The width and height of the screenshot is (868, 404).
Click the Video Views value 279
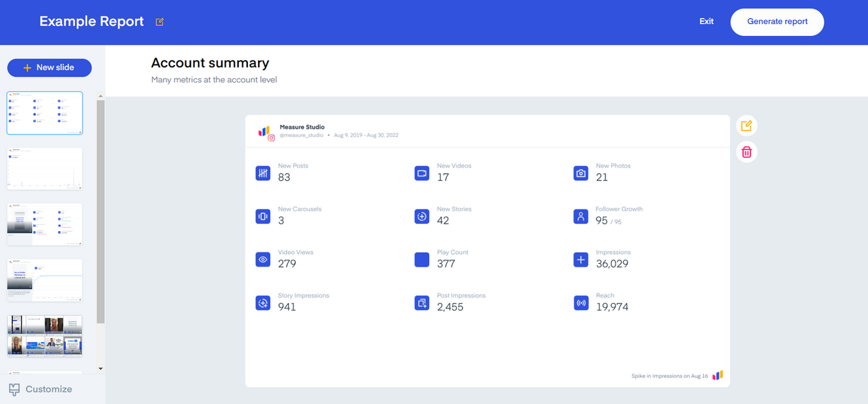click(287, 264)
